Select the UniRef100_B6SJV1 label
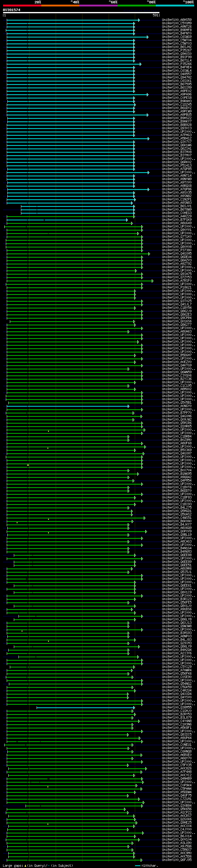197x868 pixels. (177, 206)
